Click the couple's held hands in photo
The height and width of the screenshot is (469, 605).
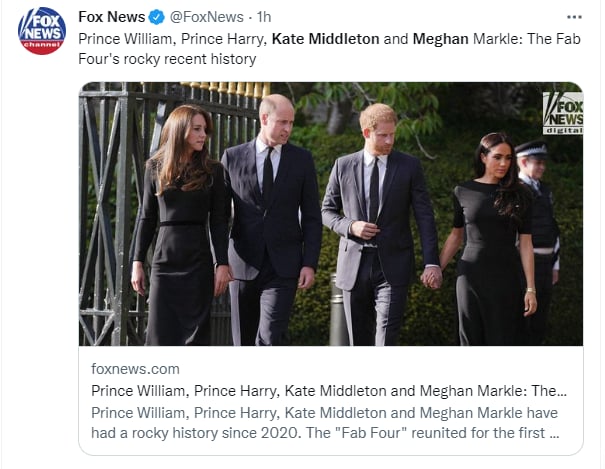pyautogui.click(x=432, y=277)
